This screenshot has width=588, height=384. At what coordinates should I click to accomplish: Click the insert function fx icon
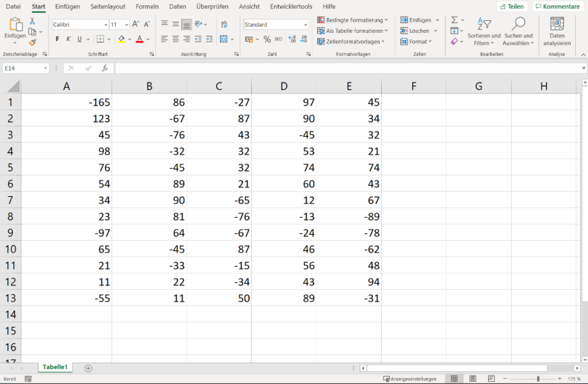pyautogui.click(x=105, y=68)
